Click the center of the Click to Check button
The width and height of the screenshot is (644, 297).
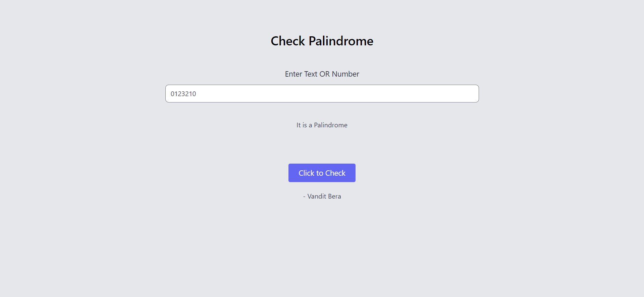point(322,173)
